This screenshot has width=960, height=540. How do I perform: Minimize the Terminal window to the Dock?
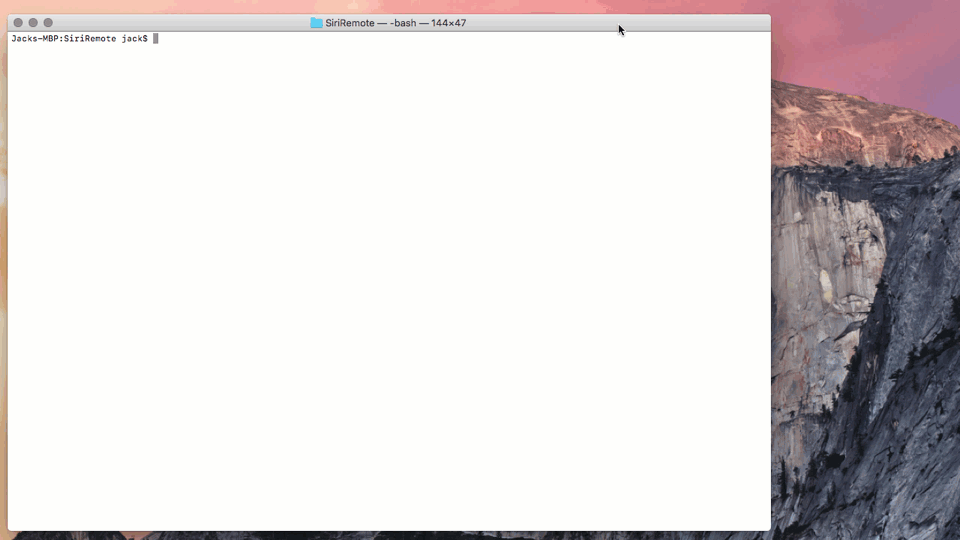coord(33,23)
